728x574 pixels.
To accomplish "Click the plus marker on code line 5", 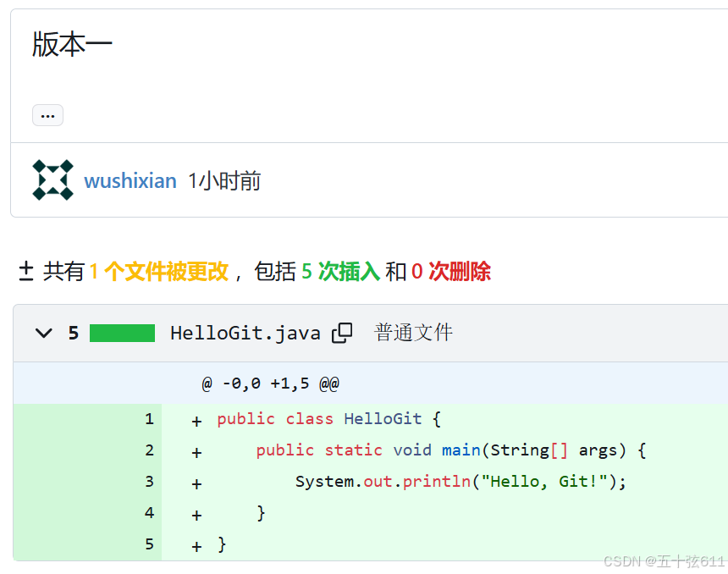I will (196, 545).
